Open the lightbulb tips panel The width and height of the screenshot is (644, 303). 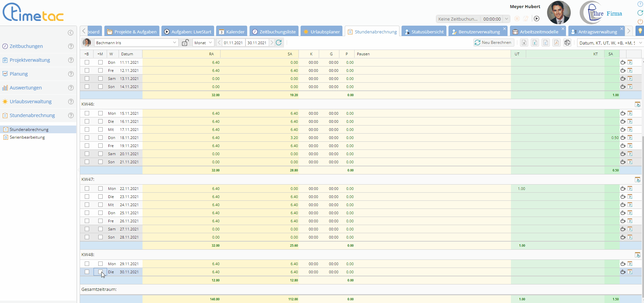click(640, 31)
